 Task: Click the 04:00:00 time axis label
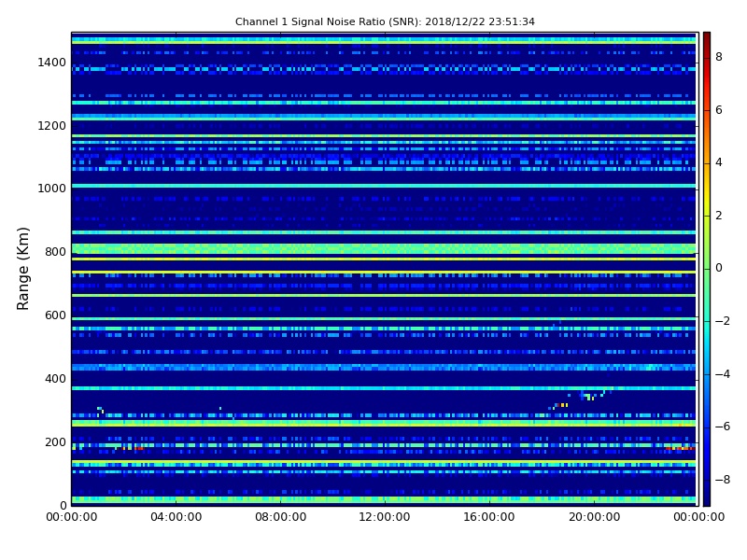(x=176, y=517)
